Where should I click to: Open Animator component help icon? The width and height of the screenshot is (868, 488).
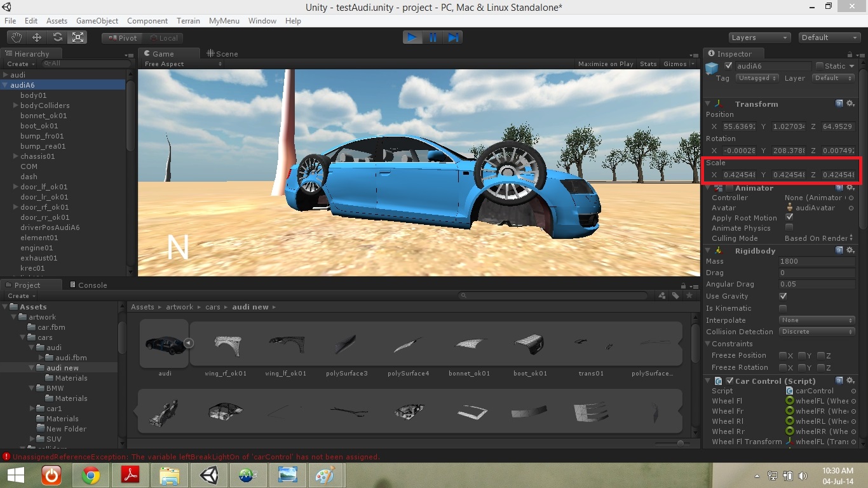pos(839,187)
